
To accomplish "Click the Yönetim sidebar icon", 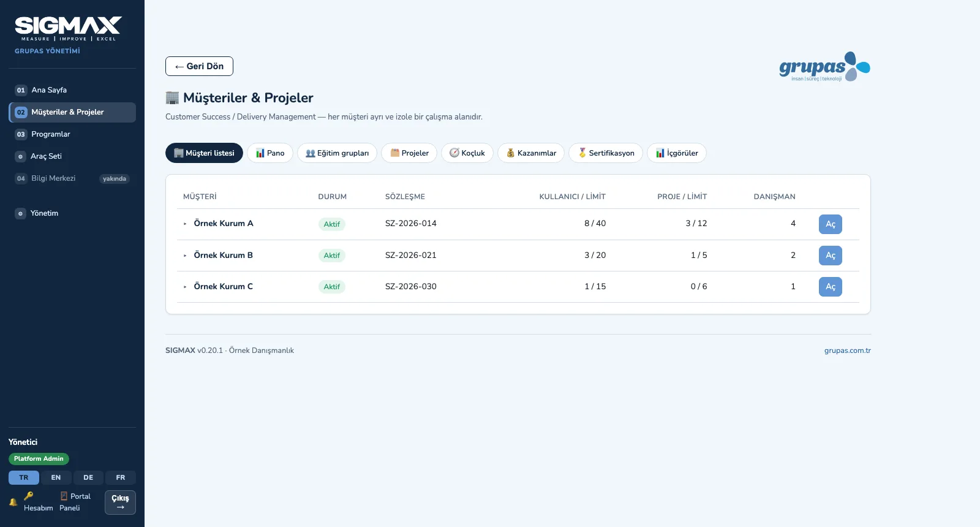I will (x=20, y=213).
